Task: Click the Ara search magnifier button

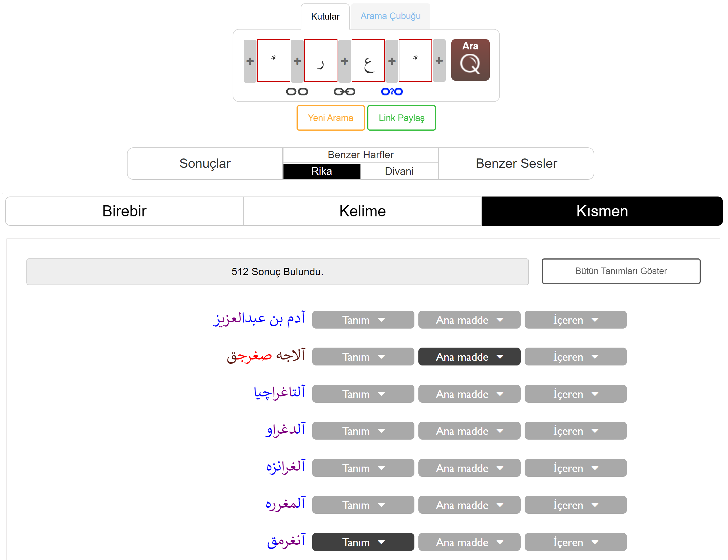Action: point(470,60)
